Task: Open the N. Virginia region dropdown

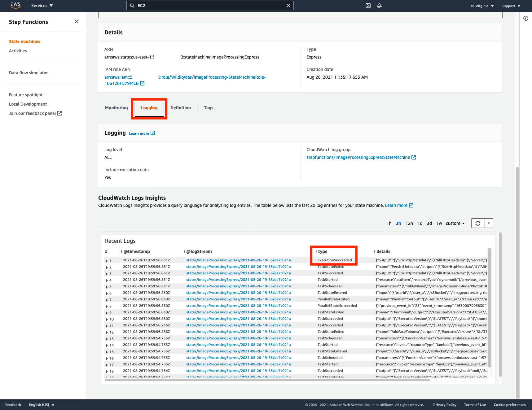Action: (482, 6)
